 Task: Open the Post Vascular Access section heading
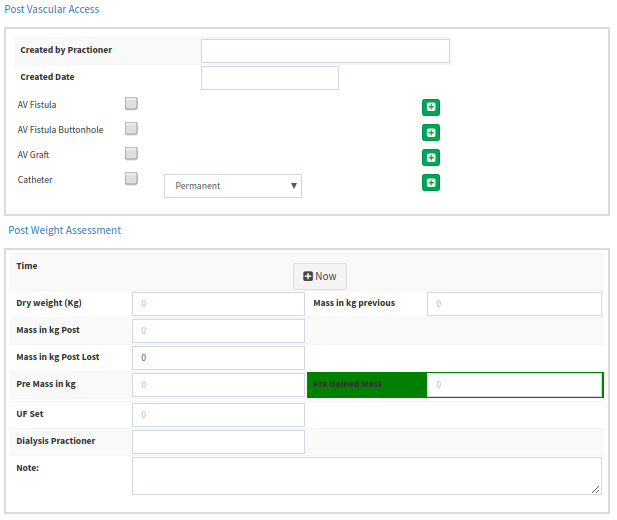[x=52, y=9]
